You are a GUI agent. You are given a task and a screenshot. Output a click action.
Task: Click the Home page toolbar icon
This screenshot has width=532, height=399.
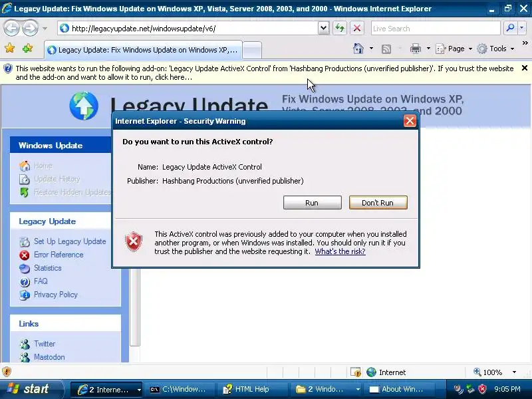click(358, 49)
